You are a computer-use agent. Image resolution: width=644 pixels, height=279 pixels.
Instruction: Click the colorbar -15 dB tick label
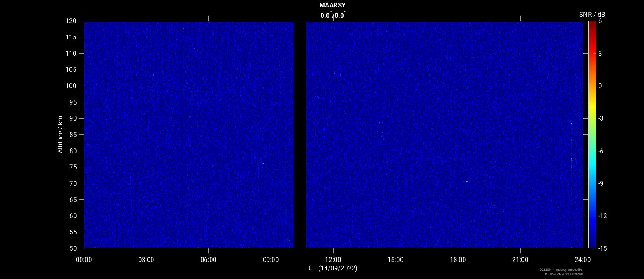(603, 248)
